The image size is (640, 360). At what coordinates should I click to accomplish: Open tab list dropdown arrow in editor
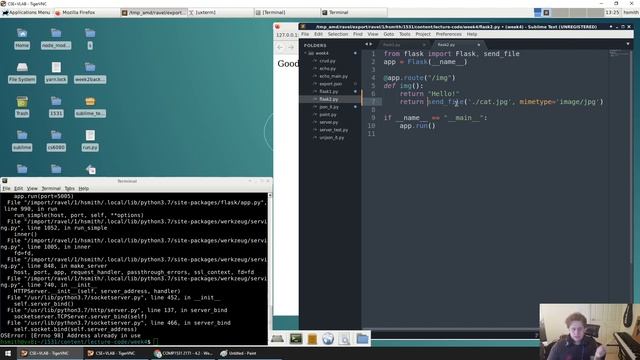pos(628,44)
